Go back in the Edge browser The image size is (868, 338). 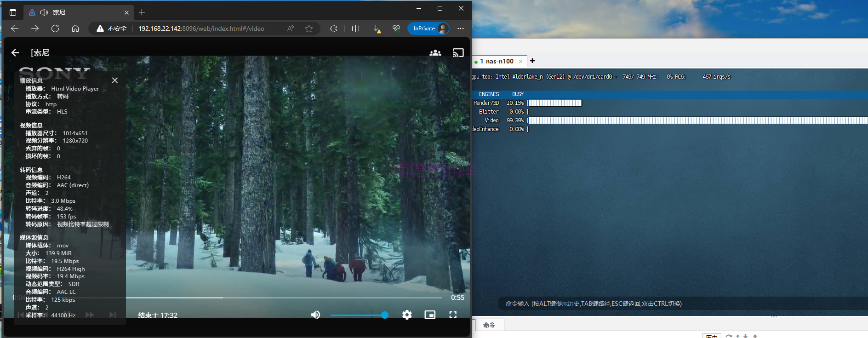click(15, 29)
